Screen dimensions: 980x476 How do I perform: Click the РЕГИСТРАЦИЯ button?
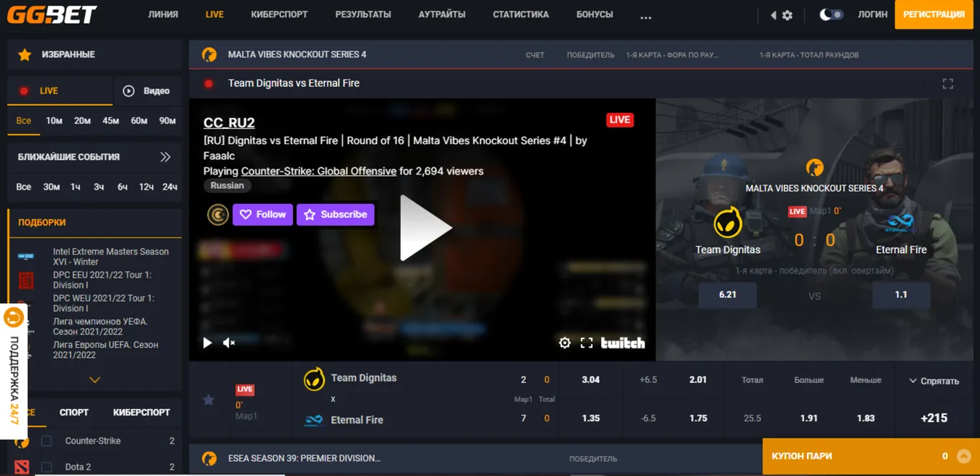pyautogui.click(x=934, y=14)
